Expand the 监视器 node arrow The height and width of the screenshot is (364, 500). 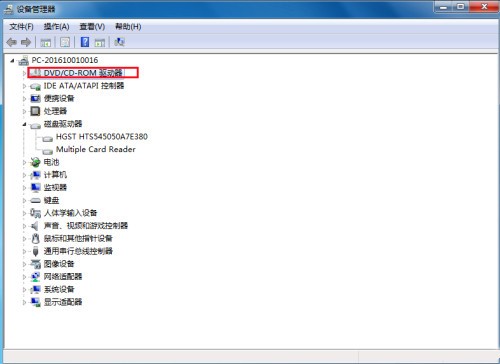[24, 188]
